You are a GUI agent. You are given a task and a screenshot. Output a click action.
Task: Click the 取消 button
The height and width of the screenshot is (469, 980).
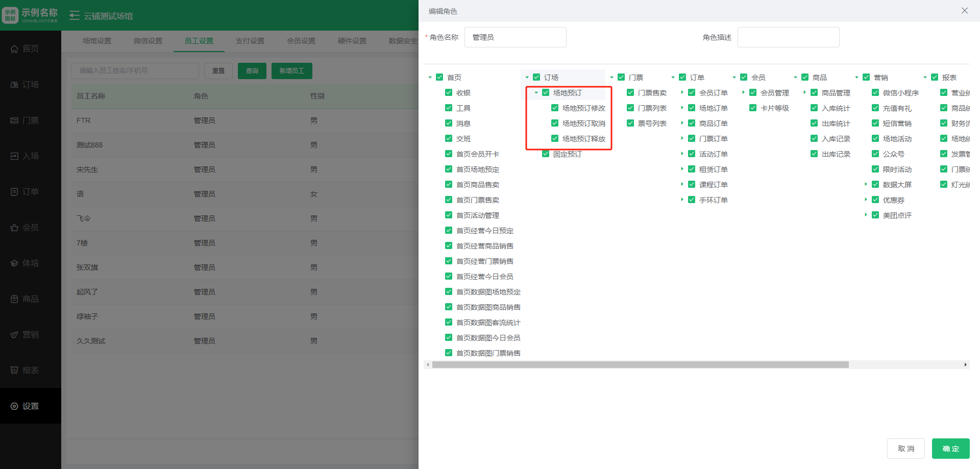pyautogui.click(x=906, y=449)
